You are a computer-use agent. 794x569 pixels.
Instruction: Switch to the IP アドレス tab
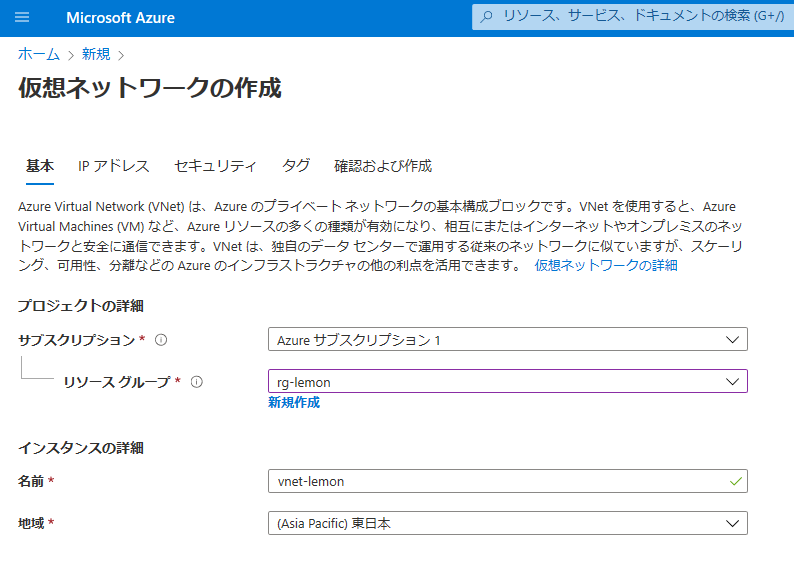[113, 166]
